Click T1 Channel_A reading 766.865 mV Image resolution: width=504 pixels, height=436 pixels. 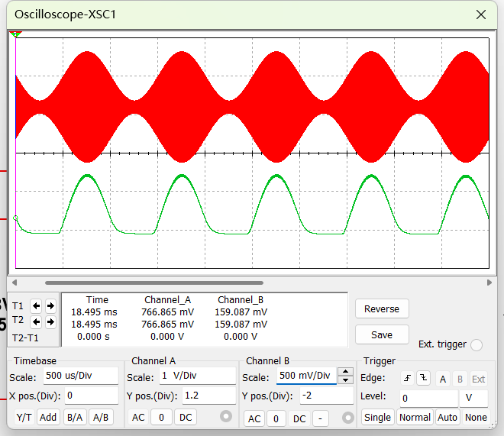[167, 312]
